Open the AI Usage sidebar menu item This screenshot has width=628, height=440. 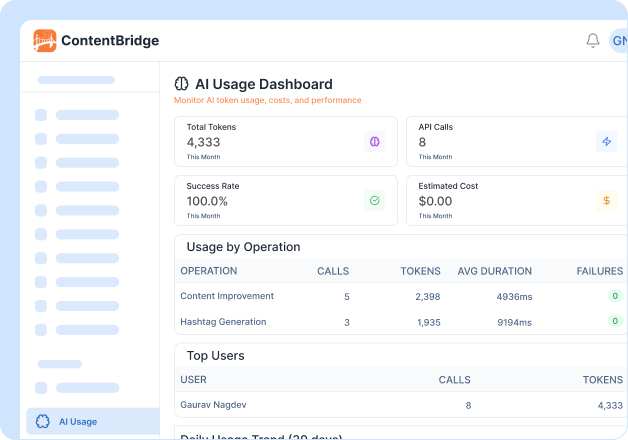point(93,421)
